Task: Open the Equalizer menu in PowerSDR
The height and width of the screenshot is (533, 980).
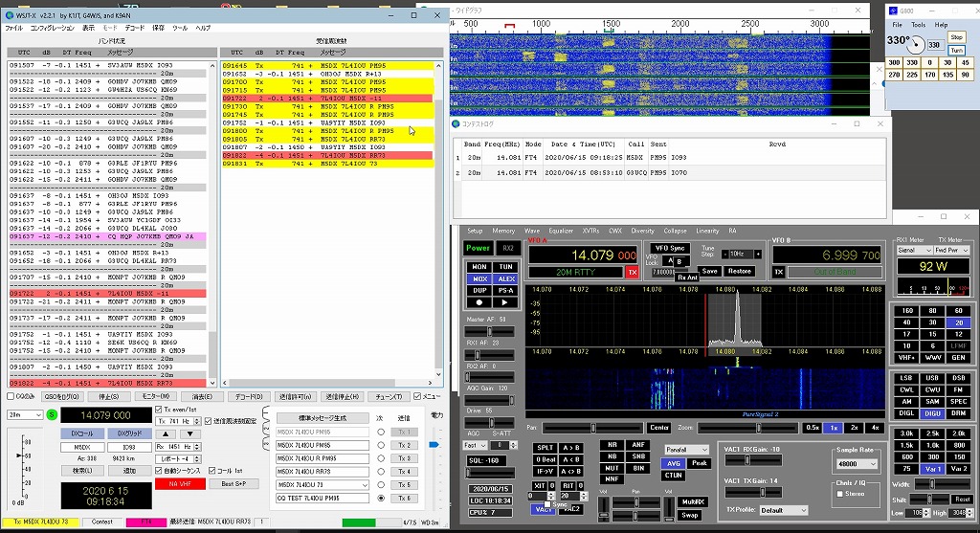Action: [561, 231]
